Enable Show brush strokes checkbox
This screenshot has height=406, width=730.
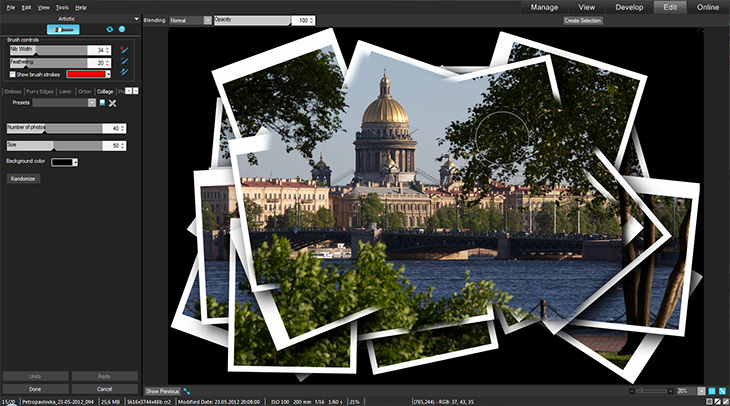pyautogui.click(x=13, y=74)
